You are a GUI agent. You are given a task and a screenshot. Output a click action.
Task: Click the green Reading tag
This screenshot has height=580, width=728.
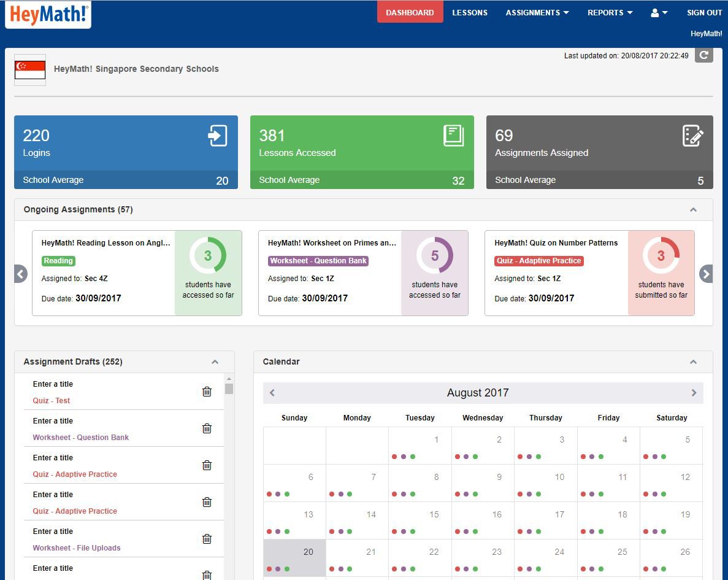tap(58, 261)
